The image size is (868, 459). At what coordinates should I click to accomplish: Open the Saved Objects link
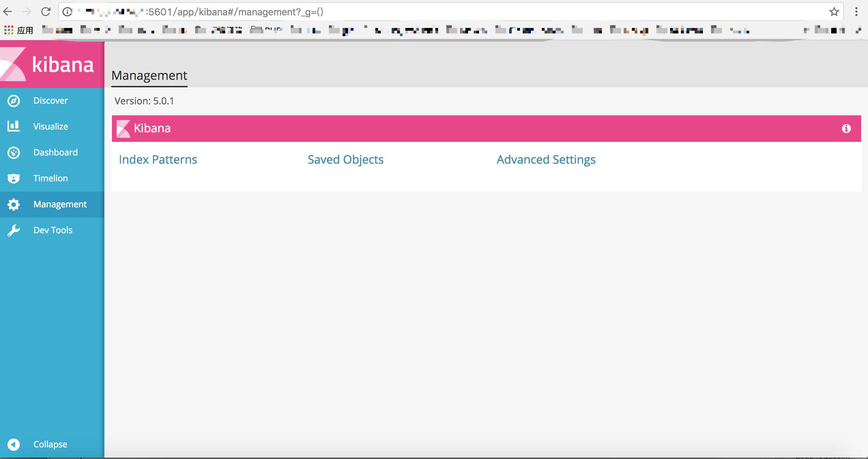point(346,160)
